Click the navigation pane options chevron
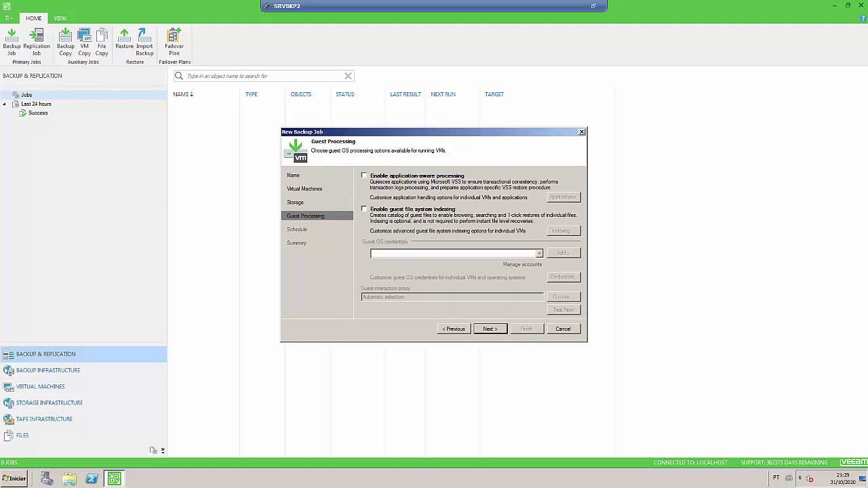Image resolution: width=868 pixels, height=488 pixels. (163, 451)
